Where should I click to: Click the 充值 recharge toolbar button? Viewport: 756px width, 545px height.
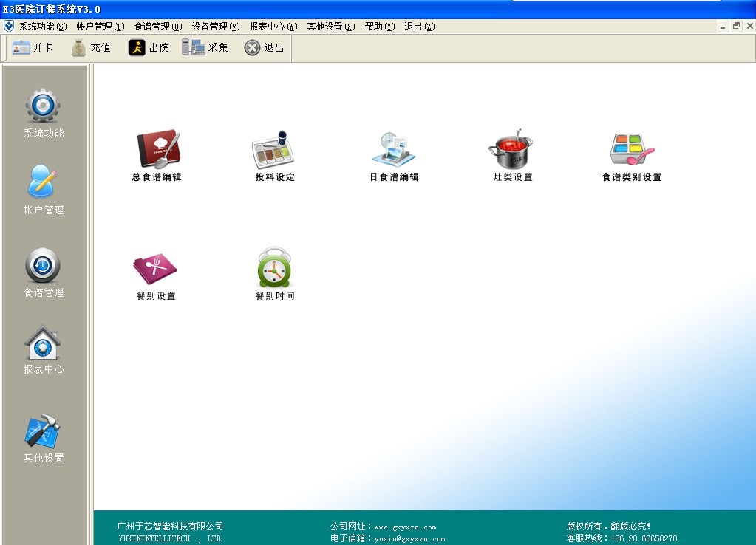coord(91,48)
